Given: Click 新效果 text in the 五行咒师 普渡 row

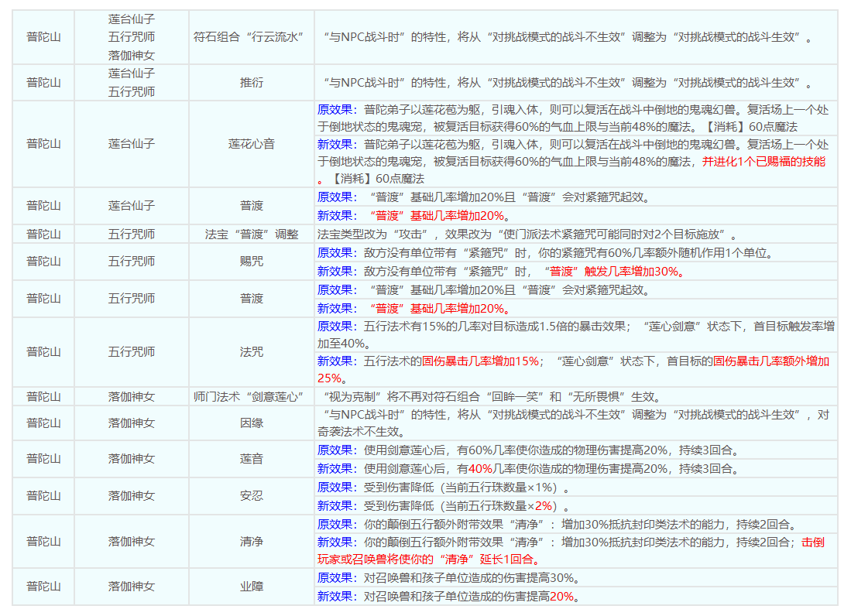Looking at the screenshot, I should [414, 309].
